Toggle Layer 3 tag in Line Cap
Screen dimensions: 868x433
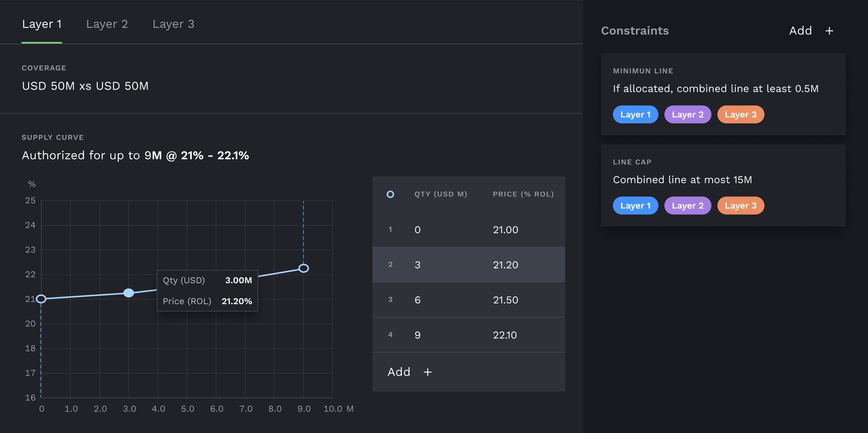740,206
